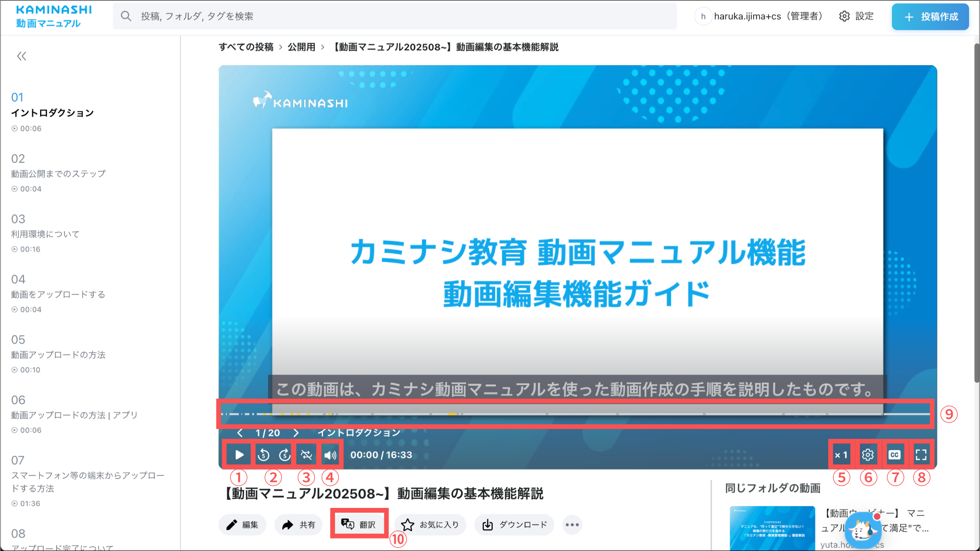980x551 pixels.
Task: Click the 翻訳 translate button
Action: click(359, 525)
